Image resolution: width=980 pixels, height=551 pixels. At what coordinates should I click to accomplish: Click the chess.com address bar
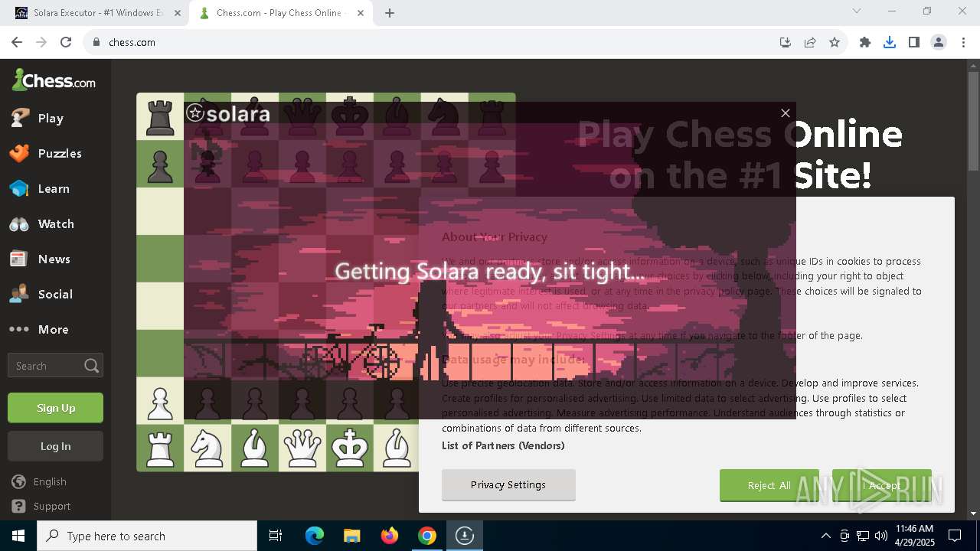point(429,42)
